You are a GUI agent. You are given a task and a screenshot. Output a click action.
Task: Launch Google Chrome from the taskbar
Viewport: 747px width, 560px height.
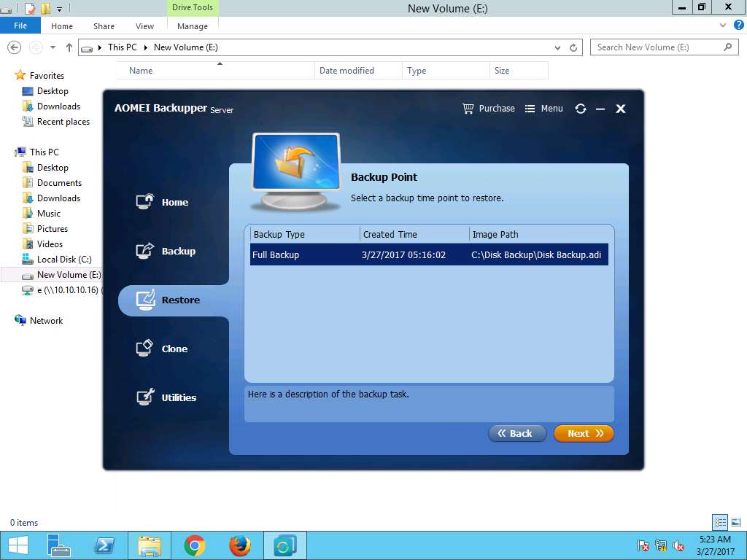(194, 545)
